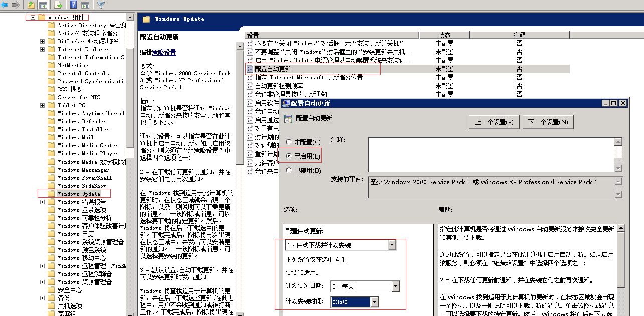Select Active Directory 联合身 tree item
Image resolution: width=644 pixels, height=316 pixels.
(x=92, y=25)
